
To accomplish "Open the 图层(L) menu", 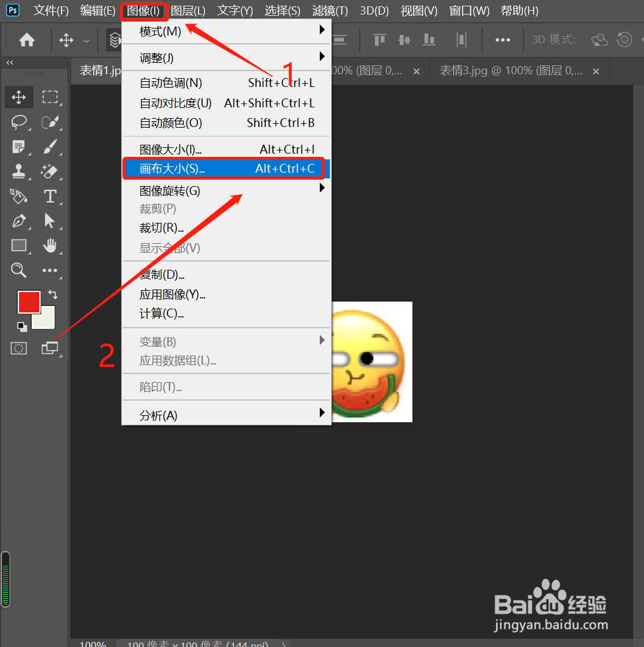I will coord(188,11).
